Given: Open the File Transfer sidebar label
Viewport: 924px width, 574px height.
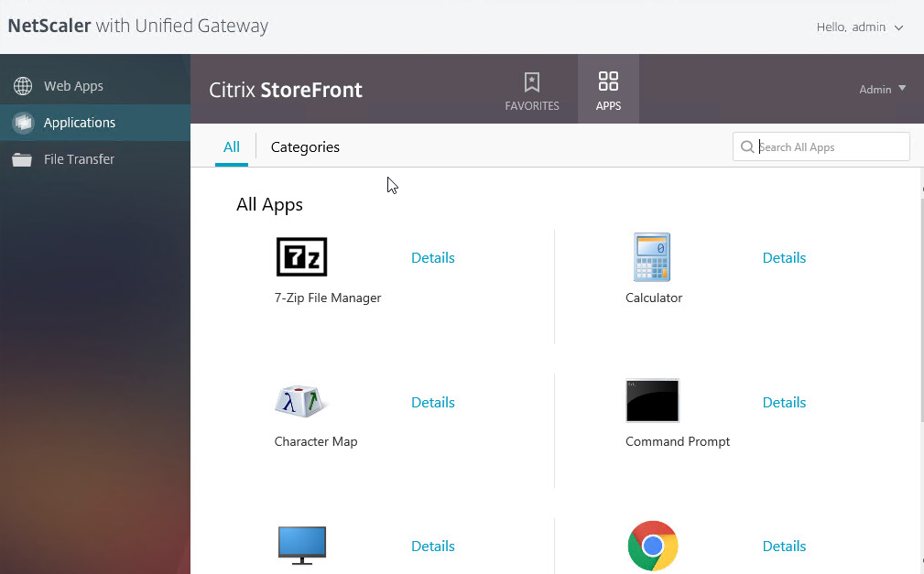Looking at the screenshot, I should (79, 159).
